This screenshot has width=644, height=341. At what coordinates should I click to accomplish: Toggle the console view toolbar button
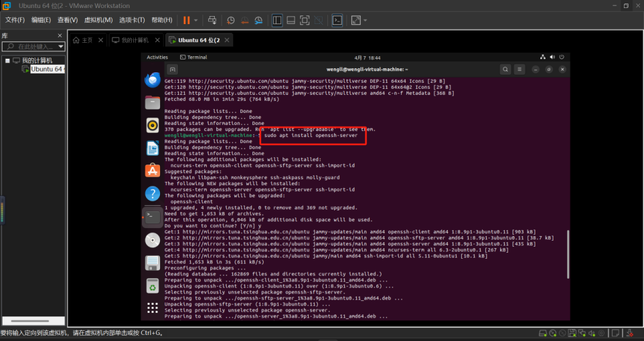pos(337,20)
